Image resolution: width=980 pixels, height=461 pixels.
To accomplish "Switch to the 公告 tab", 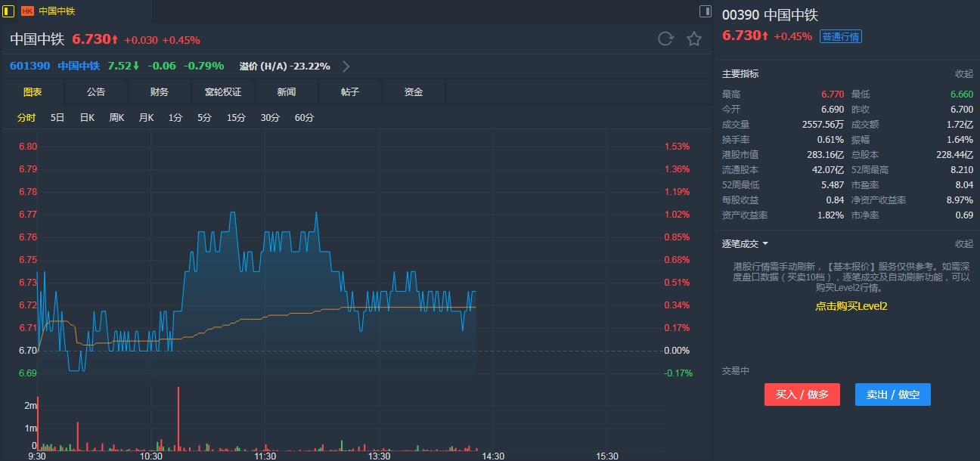I will pyautogui.click(x=96, y=92).
